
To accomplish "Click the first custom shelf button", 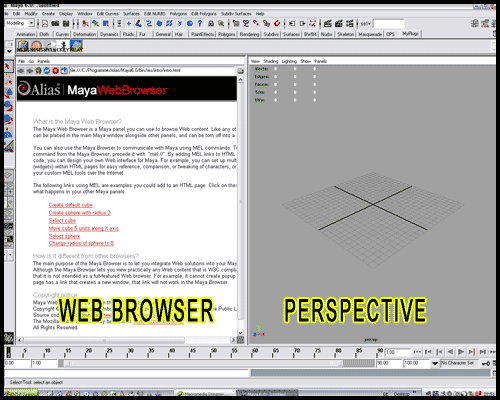I will 23,46.
